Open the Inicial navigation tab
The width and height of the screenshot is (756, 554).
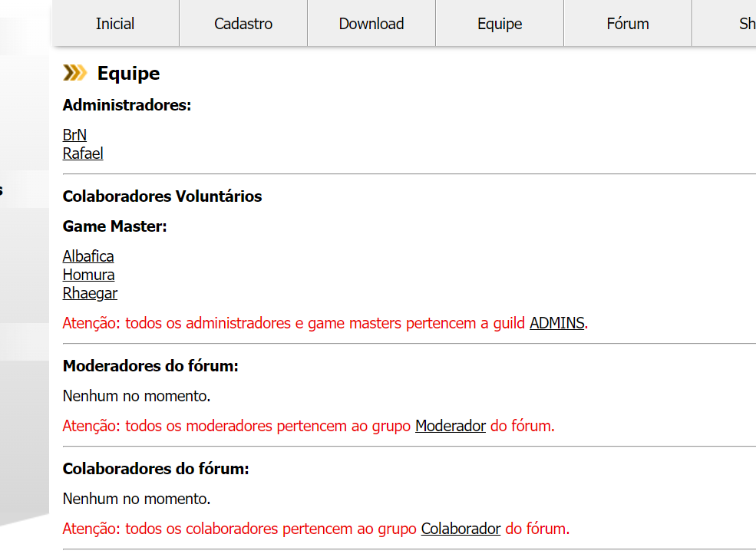point(115,24)
